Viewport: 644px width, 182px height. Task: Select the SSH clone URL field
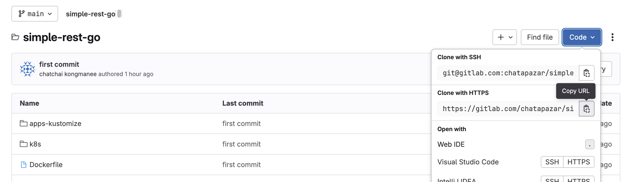click(x=508, y=73)
